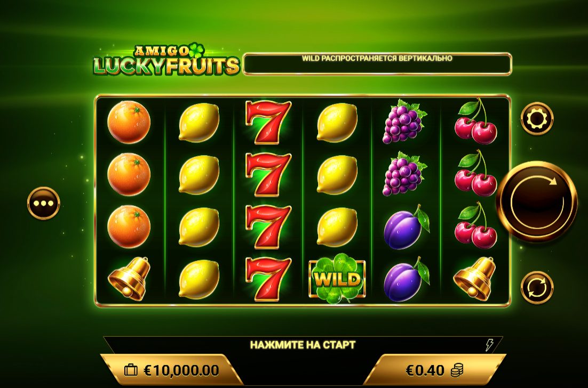
Task: Toggle the lightning turbo mode icon
Action: (x=489, y=345)
